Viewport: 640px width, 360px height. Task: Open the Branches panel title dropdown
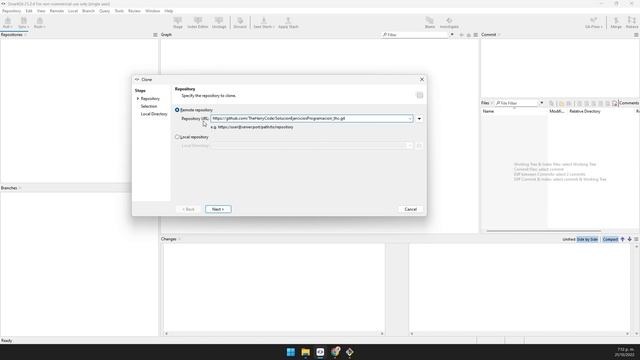click(20, 188)
